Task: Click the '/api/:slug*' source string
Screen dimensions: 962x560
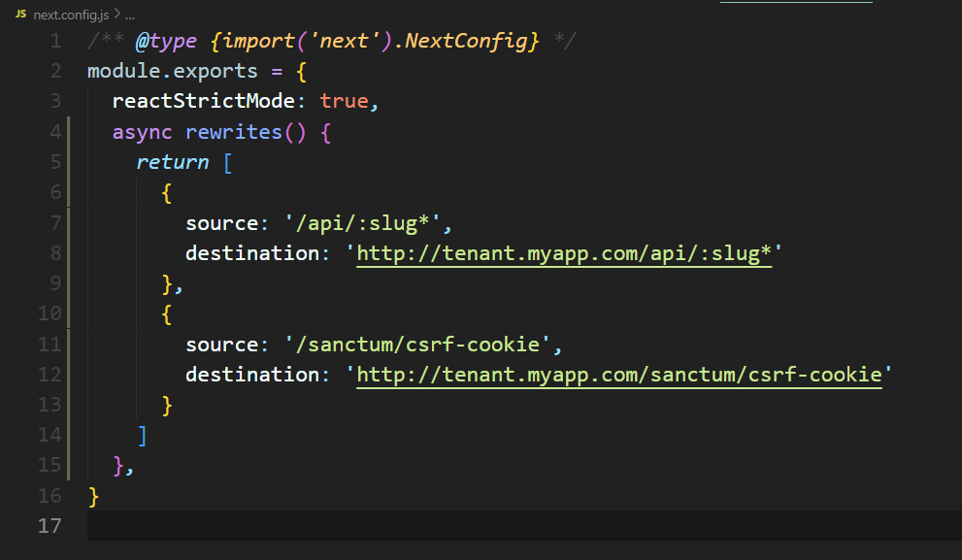Action: pyautogui.click(x=363, y=223)
